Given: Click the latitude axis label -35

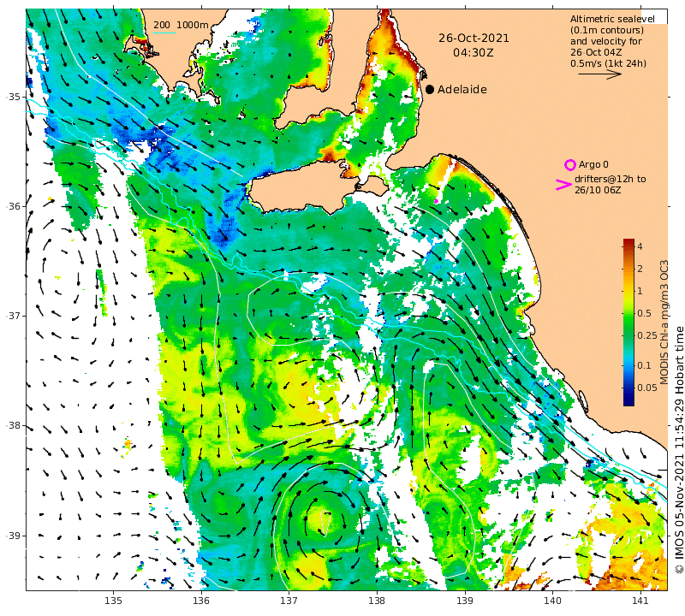Looking at the screenshot, I should pos(14,97).
